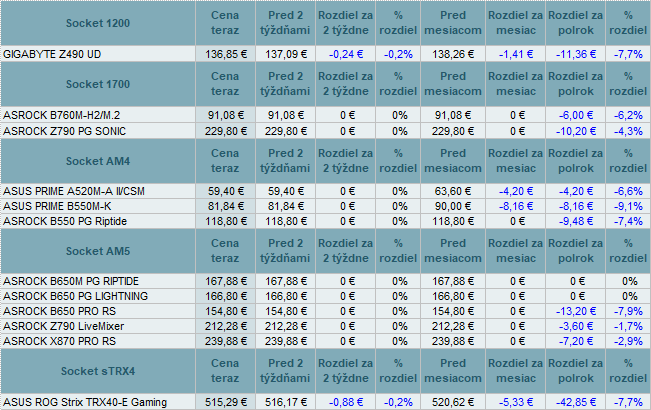The width and height of the screenshot is (651, 410).
Task: Click ASUS PRIME A520M-A II/CSM name
Action: 74,191
